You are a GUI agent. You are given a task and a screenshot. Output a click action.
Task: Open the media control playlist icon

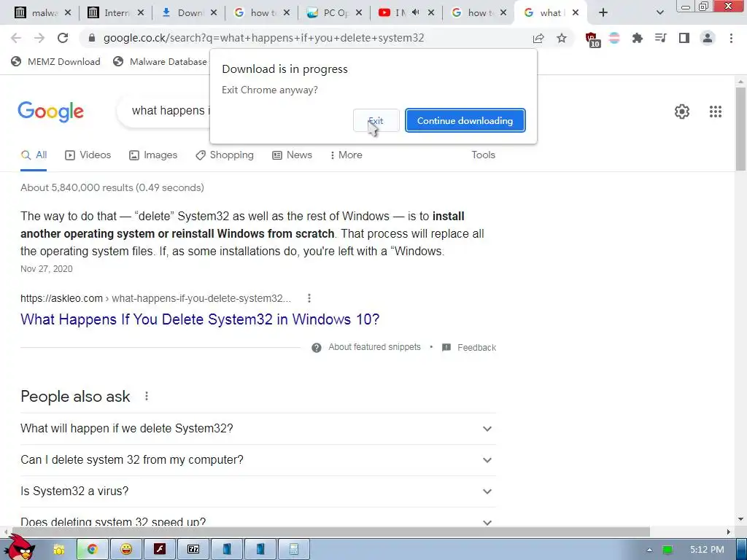pos(660,38)
